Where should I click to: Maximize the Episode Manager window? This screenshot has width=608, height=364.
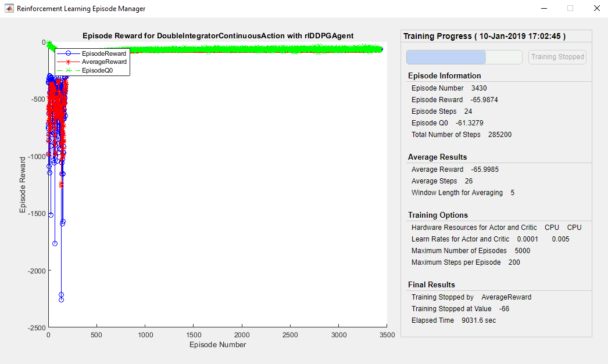point(570,8)
